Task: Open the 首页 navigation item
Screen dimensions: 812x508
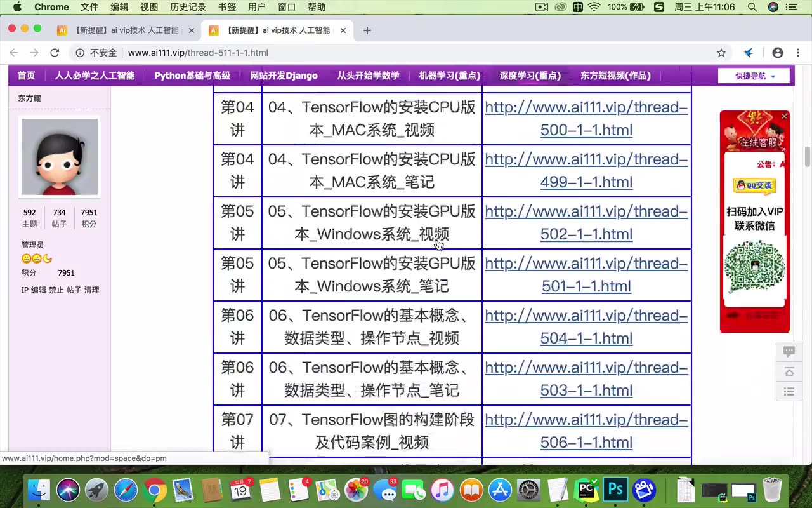Action: pyautogui.click(x=26, y=76)
